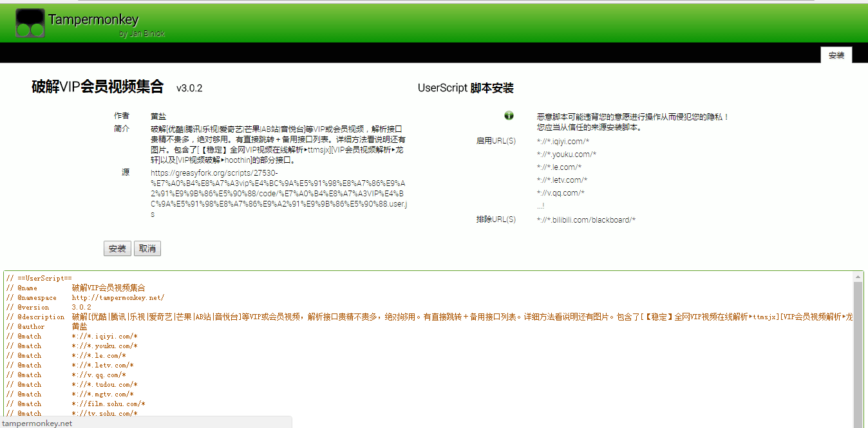Click the enabled URL *://*.youku.com/* in info panel

point(567,154)
